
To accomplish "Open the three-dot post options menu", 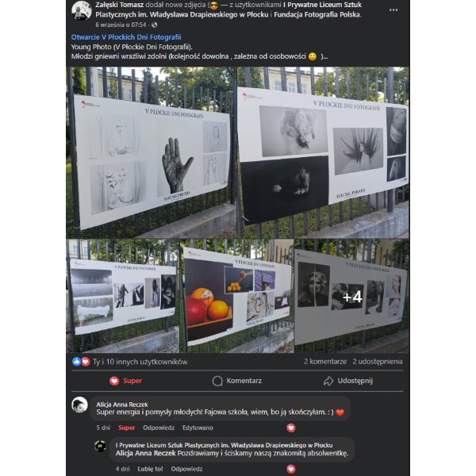I will tap(393, 10).
